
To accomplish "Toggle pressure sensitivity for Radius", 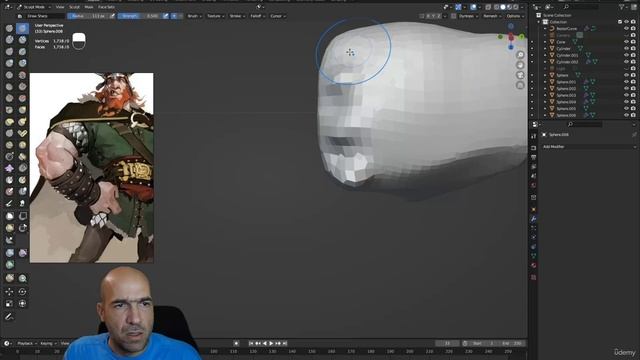I will (112, 16).
